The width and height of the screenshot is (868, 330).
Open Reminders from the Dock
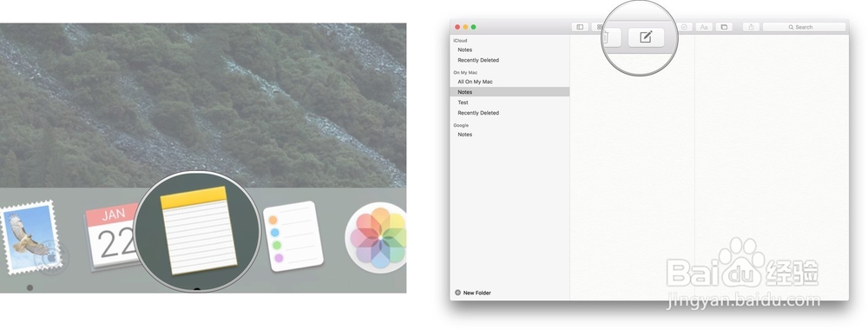click(x=293, y=236)
